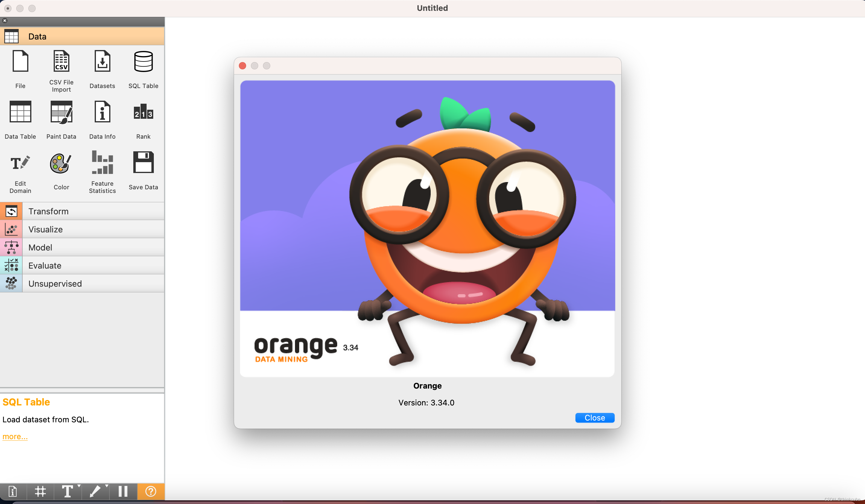The width and height of the screenshot is (865, 504).
Task: Click the Orange mascot splash image
Action: (x=427, y=228)
